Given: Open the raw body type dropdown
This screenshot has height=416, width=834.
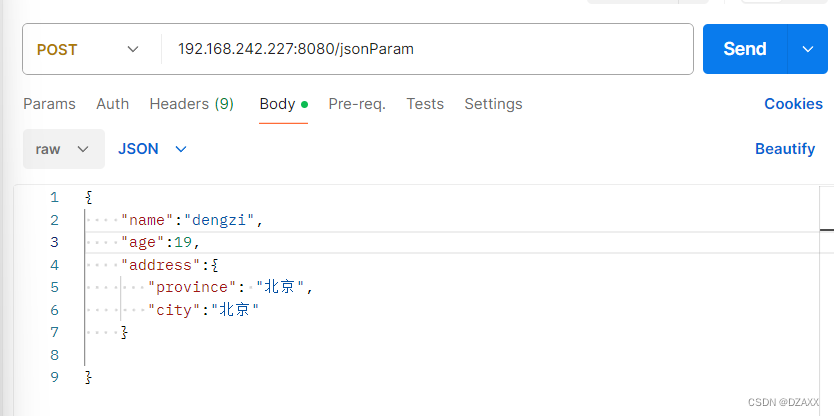Looking at the screenshot, I should pos(64,149).
